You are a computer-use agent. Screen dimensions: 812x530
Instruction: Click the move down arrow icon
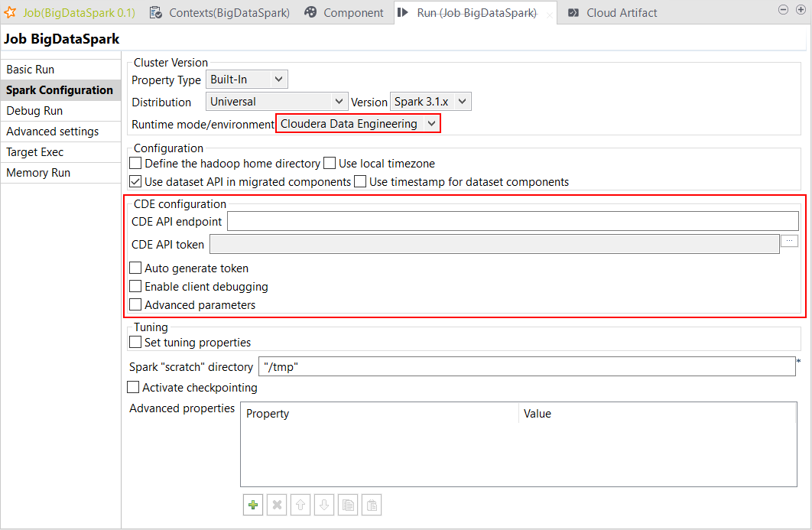[324, 505]
